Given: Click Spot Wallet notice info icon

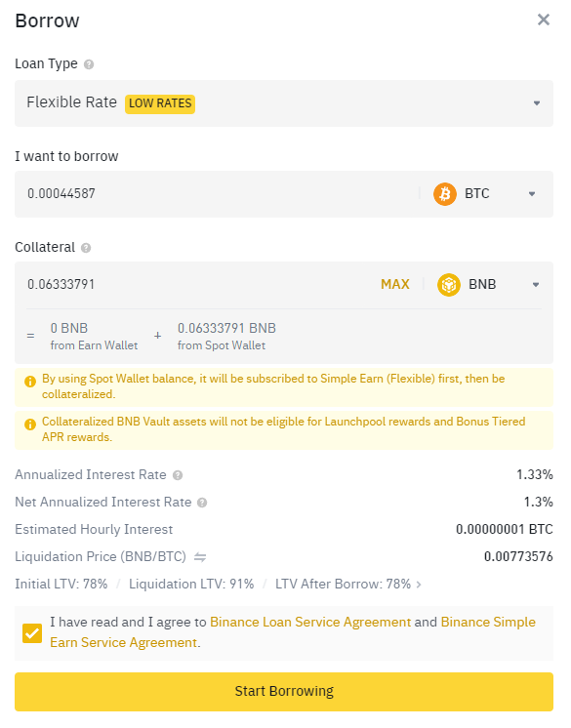Looking at the screenshot, I should (30, 382).
